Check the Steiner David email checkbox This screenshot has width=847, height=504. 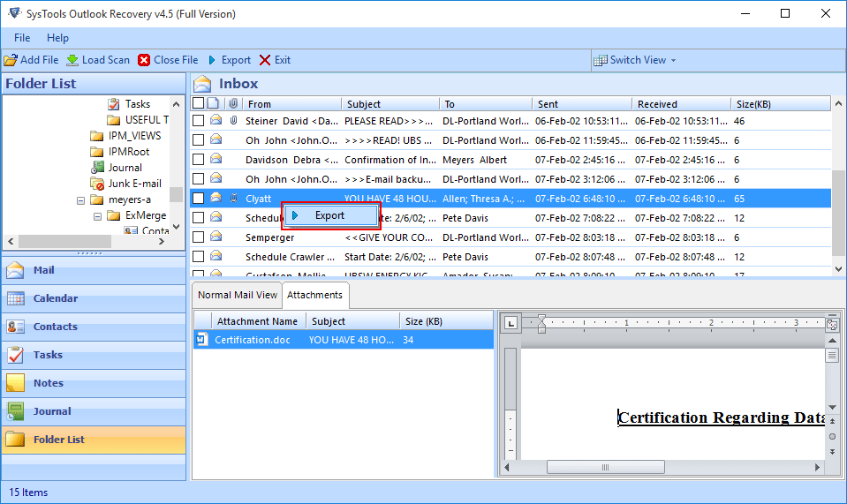(198, 120)
